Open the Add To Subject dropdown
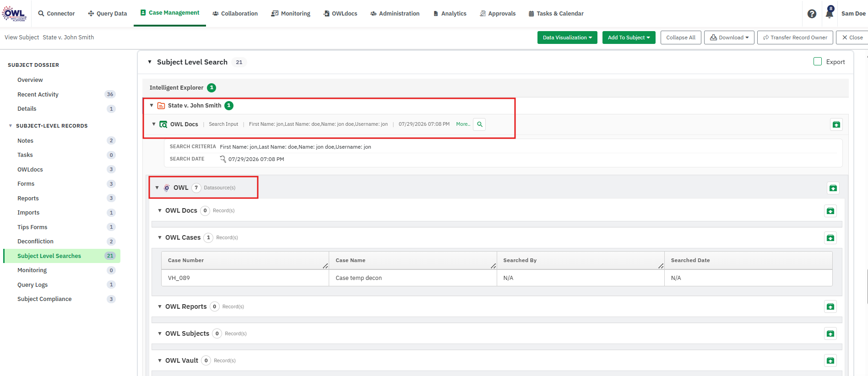The height and width of the screenshot is (376, 868). (x=629, y=38)
